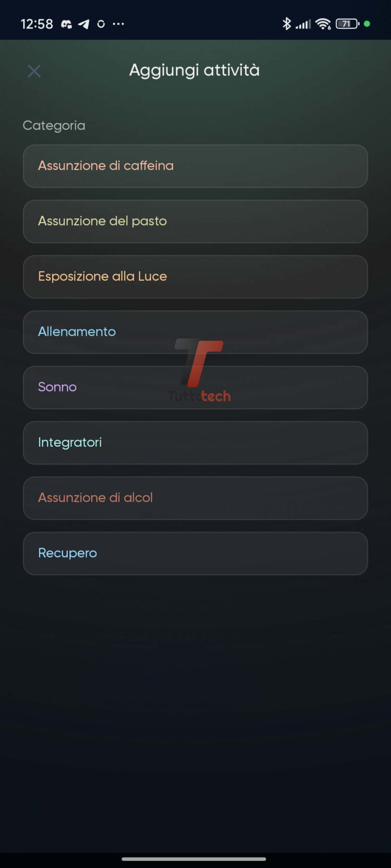Tap the three-dots notification overflow icon
This screenshot has width=391, height=868.
[118, 24]
